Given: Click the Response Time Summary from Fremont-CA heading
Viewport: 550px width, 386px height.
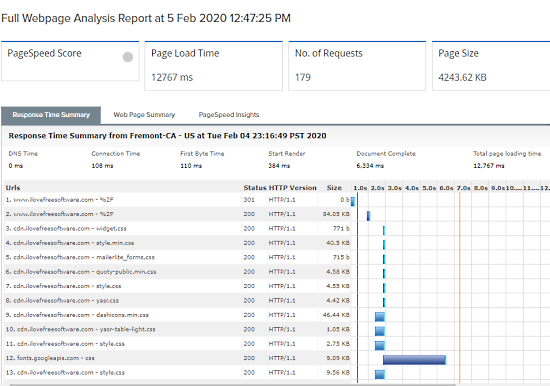Looking at the screenshot, I should coord(167,136).
